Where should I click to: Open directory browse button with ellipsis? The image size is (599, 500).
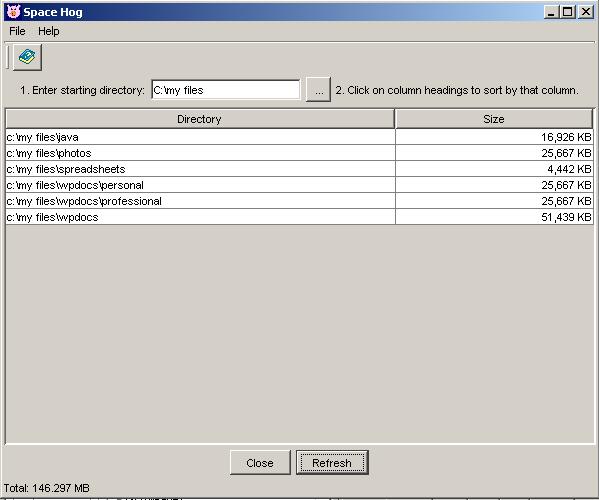(318, 90)
